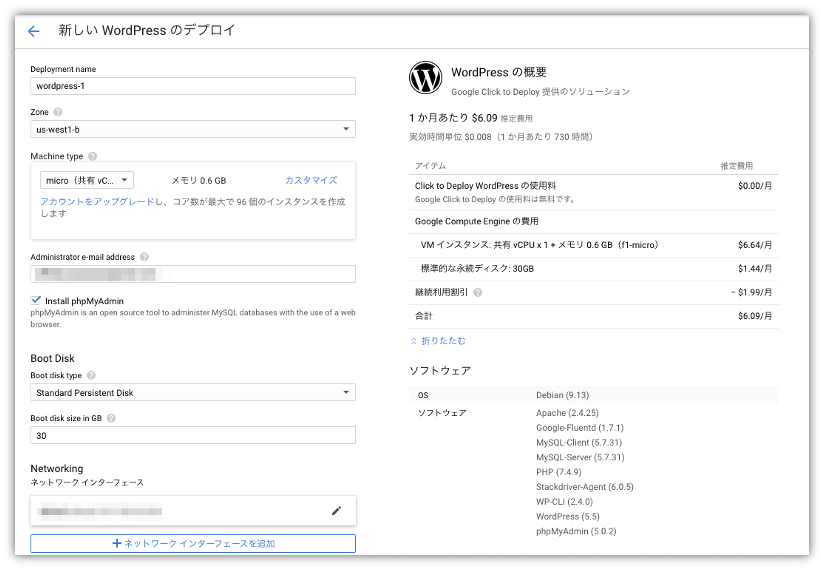Click VM インスタンス f1-micro row label

click(x=540, y=245)
